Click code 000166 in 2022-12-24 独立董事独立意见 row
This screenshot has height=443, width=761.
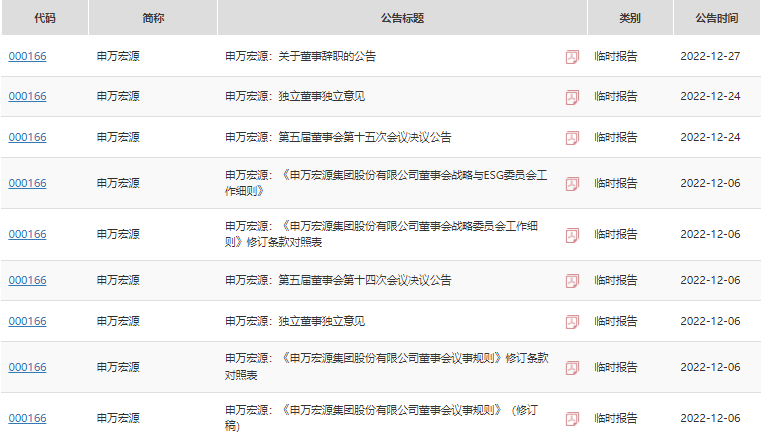click(x=28, y=97)
